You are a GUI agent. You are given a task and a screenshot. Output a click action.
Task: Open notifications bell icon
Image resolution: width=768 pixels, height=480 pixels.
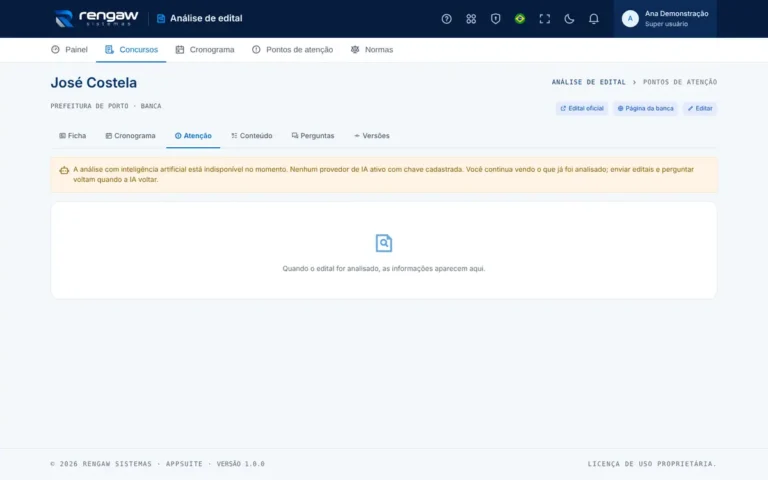(x=593, y=19)
